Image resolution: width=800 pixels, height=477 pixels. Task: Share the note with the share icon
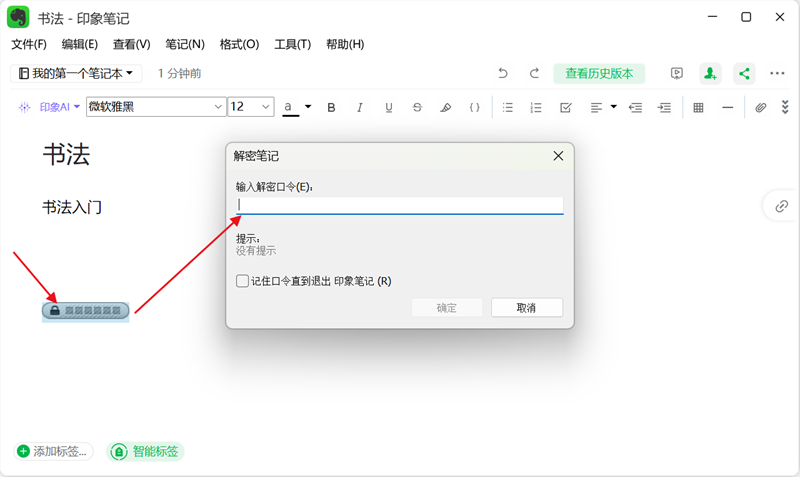(744, 73)
